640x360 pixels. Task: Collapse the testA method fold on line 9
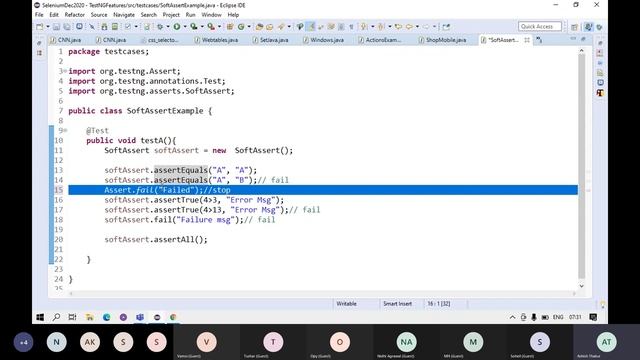[65, 131]
